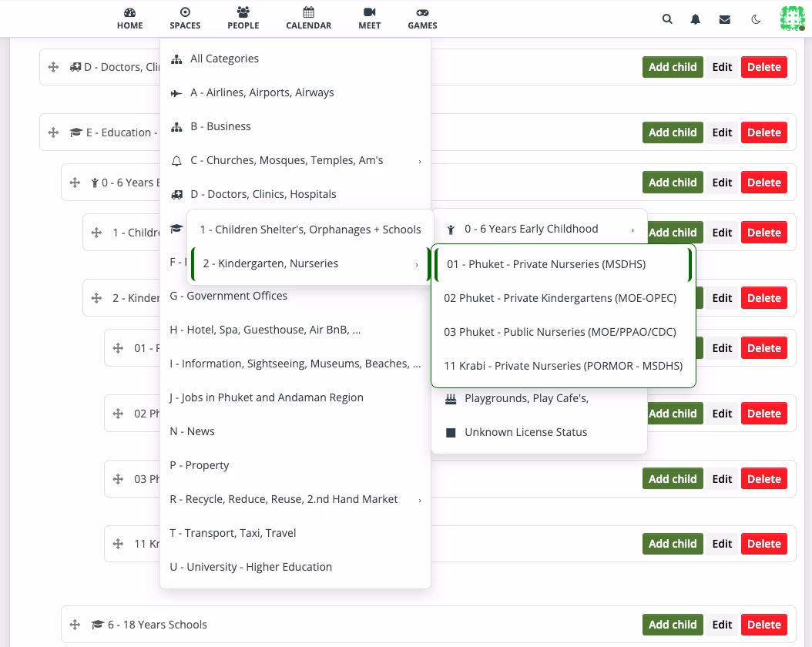Grab move handle on D - Doctors row
Image resolution: width=812 pixels, height=647 pixels.
coord(53,67)
